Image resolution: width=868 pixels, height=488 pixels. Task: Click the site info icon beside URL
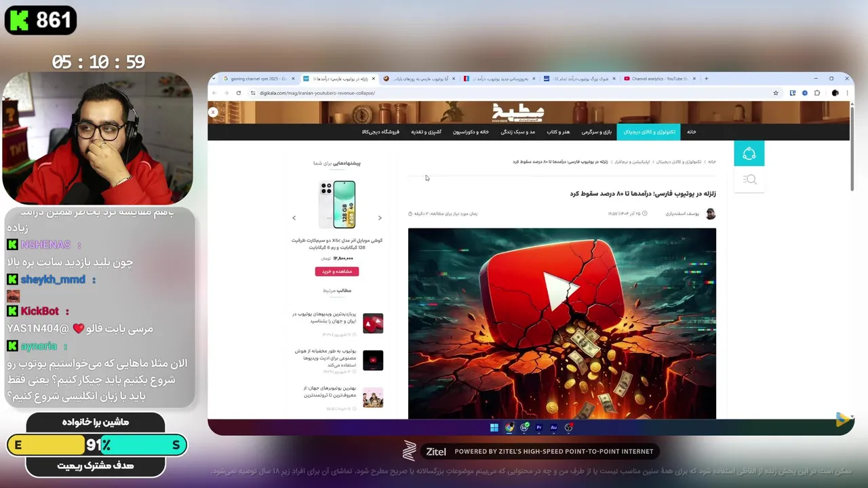pyautogui.click(x=253, y=93)
